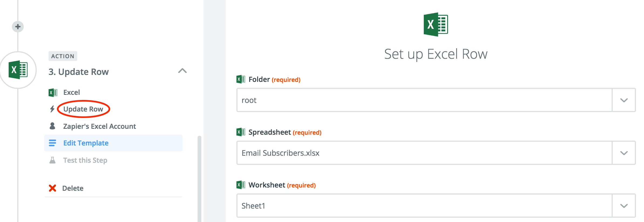Click Excel icon beside Folder label
This screenshot has width=644, height=222.
click(241, 79)
